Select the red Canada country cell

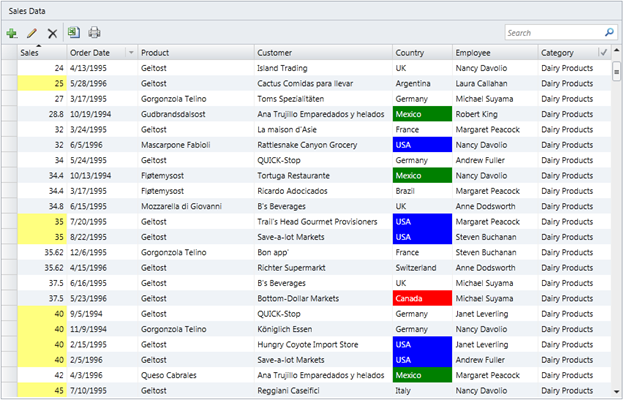coord(420,299)
